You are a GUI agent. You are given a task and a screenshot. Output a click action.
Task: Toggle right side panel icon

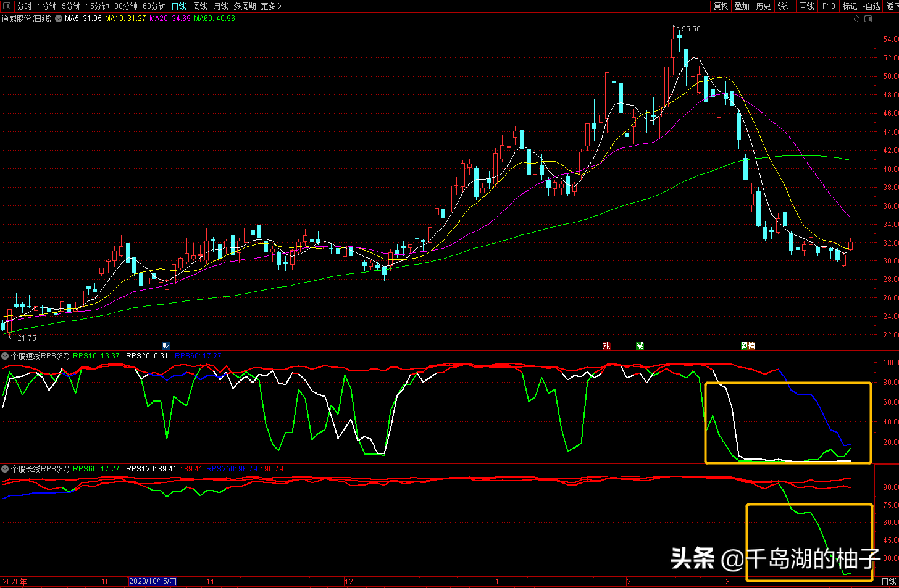coord(868,19)
